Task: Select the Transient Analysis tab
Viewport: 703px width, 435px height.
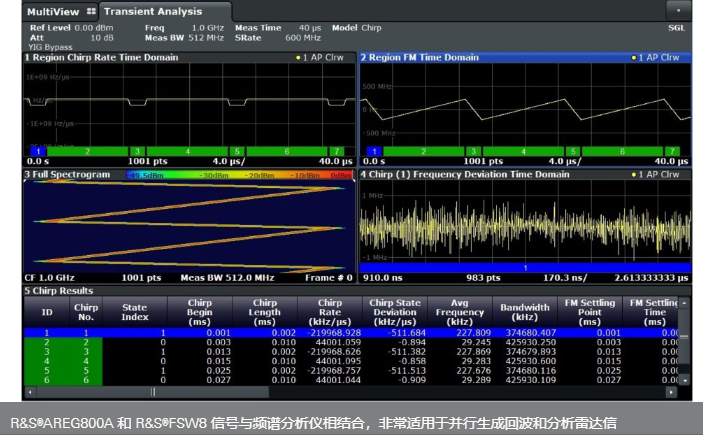Action: pos(153,12)
